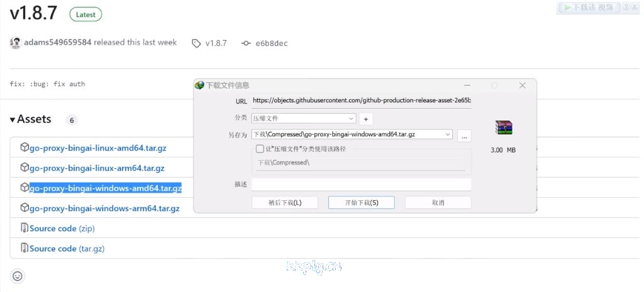This screenshot has width=644, height=292.
Task: Close the IDM video download overlay
Action: pos(635,7)
